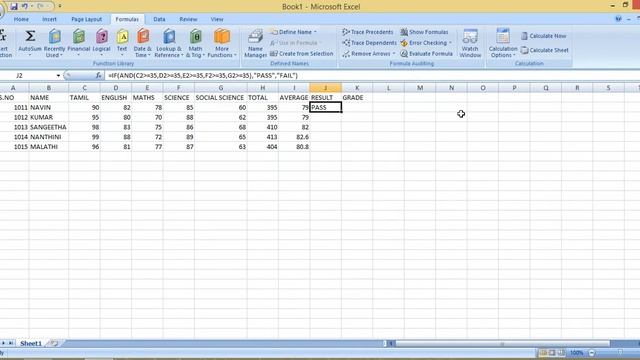Click the 100% zoom level
640x360 pixels.
click(576, 353)
